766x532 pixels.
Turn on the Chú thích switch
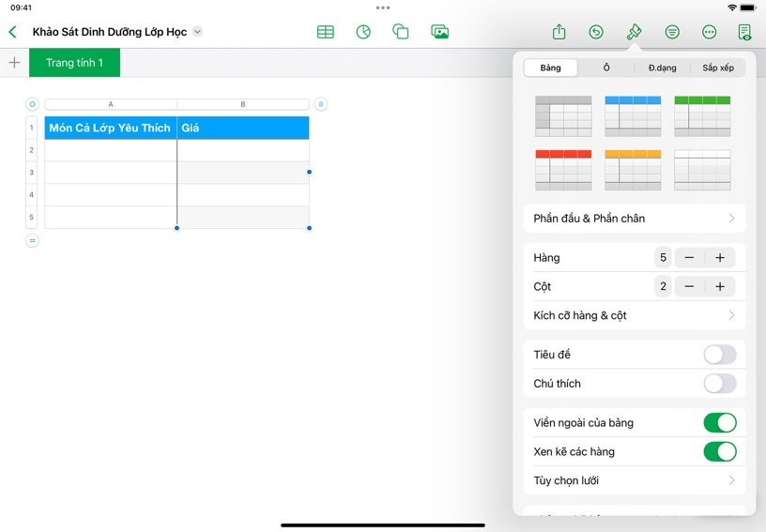pyautogui.click(x=719, y=384)
